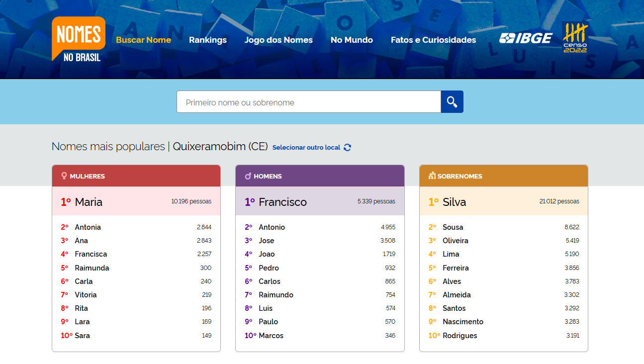This screenshot has width=644, height=364.
Task: Click Selecionar outro local link
Action: [x=306, y=148]
